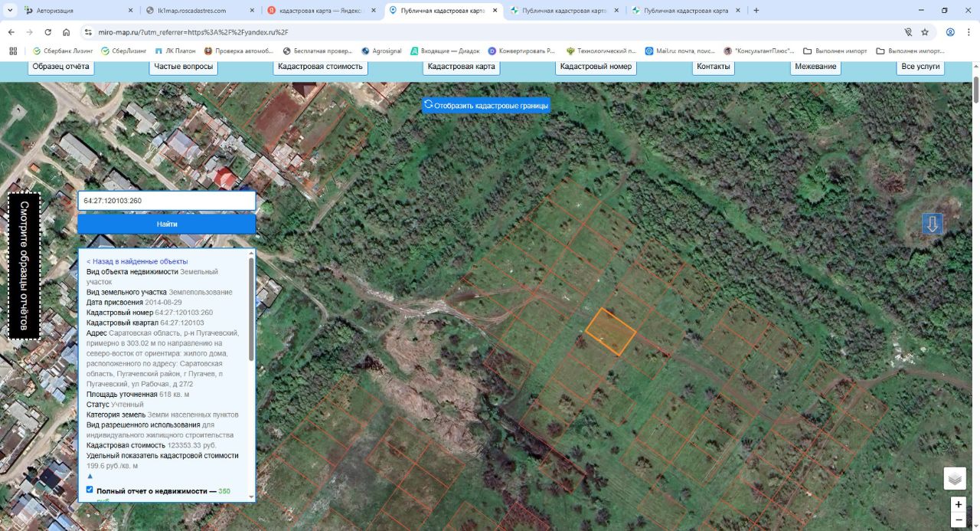Open the ЛК Платон bookmark

click(x=175, y=51)
